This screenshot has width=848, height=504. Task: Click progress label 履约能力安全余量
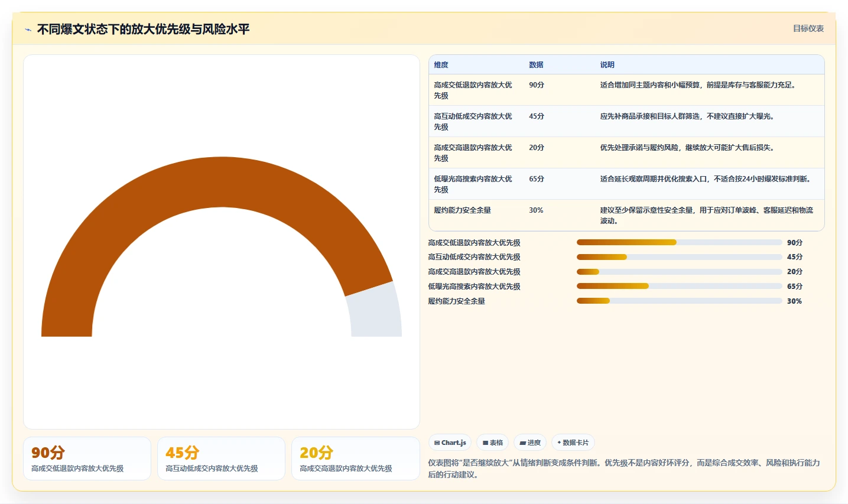(x=456, y=301)
